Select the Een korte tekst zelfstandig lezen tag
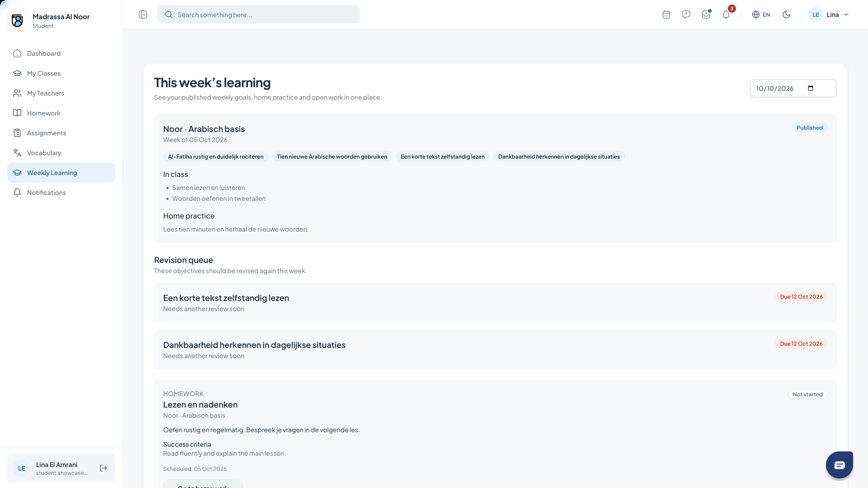 click(442, 157)
